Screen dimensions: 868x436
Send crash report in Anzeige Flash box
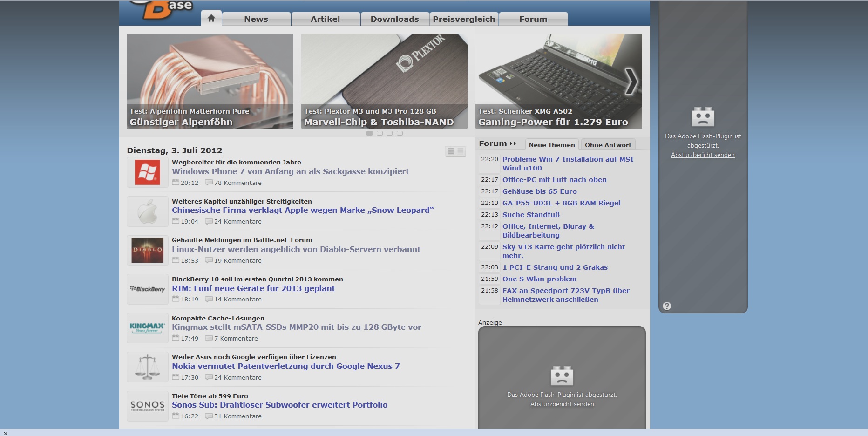tap(562, 404)
